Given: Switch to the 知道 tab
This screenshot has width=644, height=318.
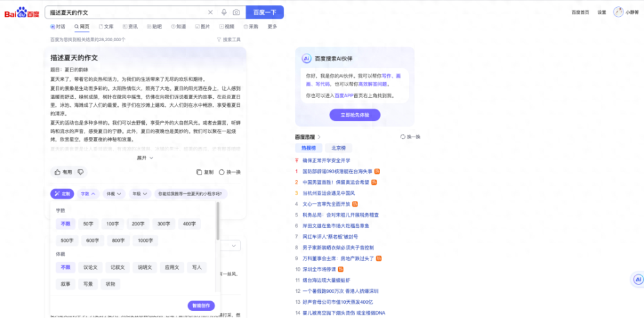Looking at the screenshot, I should (x=178, y=26).
